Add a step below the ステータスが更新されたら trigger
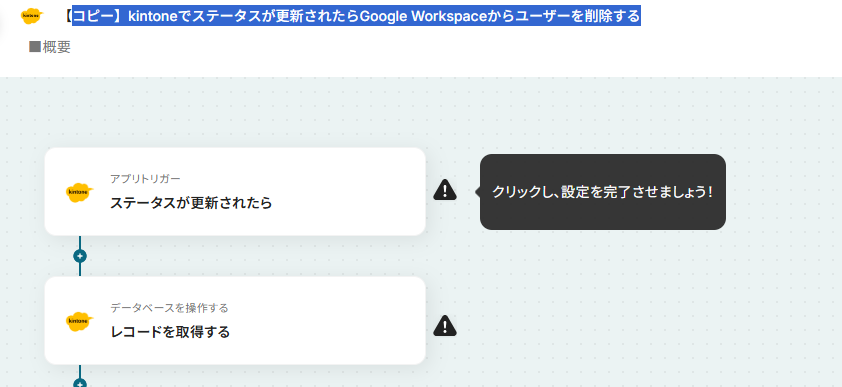The width and height of the screenshot is (842, 387). coord(80,256)
